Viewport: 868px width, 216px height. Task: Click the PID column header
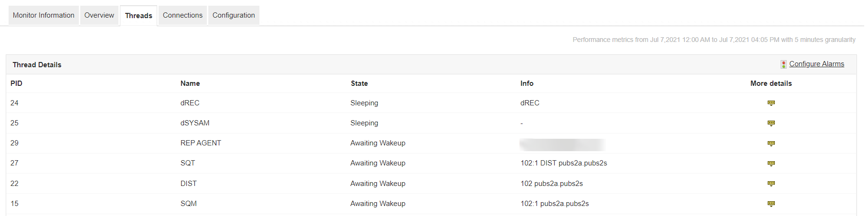click(16, 83)
